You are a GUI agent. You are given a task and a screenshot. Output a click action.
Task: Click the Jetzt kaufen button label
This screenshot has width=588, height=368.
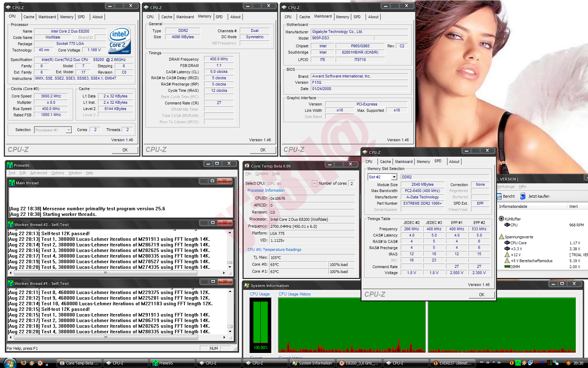[539, 196]
